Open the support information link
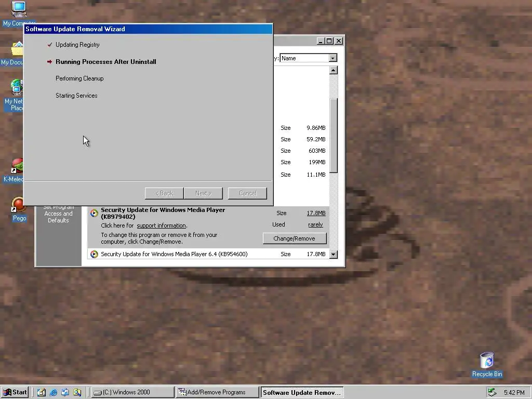Viewport: 532px width, 399px height. click(161, 225)
